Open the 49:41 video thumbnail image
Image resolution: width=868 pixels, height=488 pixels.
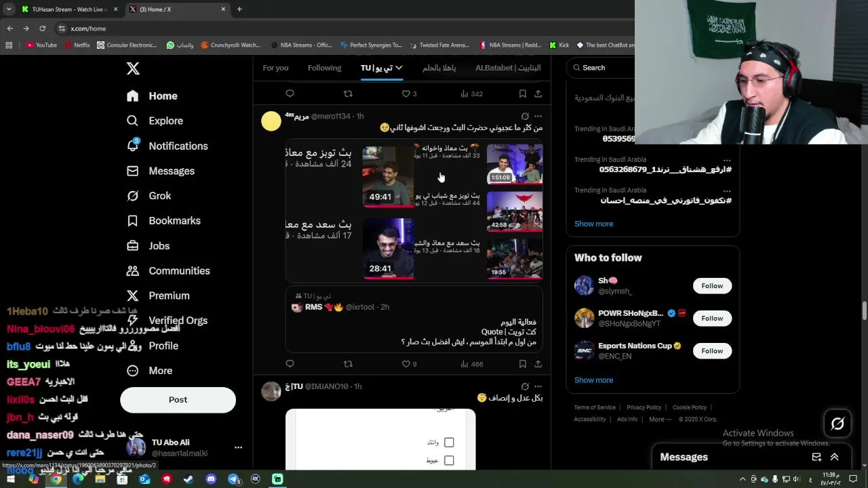(388, 176)
